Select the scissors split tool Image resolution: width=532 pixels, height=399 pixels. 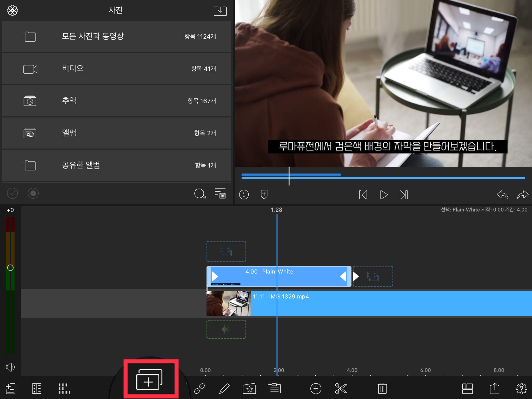pos(341,389)
